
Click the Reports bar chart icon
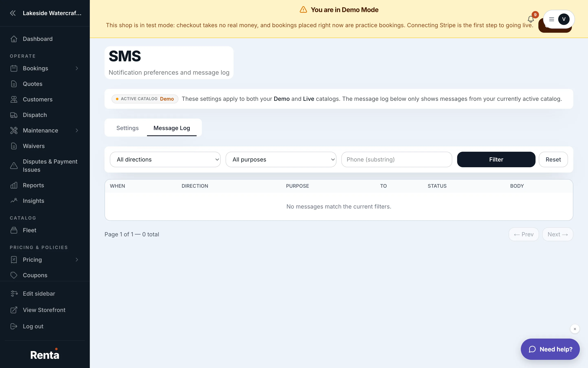14,185
